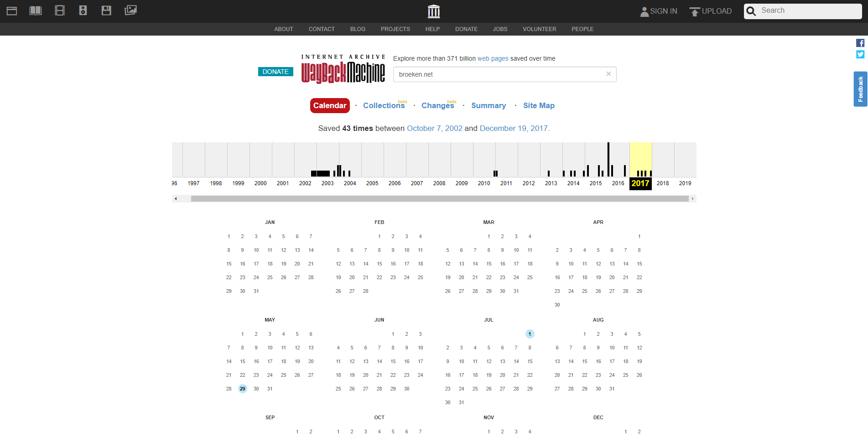Open the October 7, 2002 capture link
868x442 pixels.
click(435, 128)
